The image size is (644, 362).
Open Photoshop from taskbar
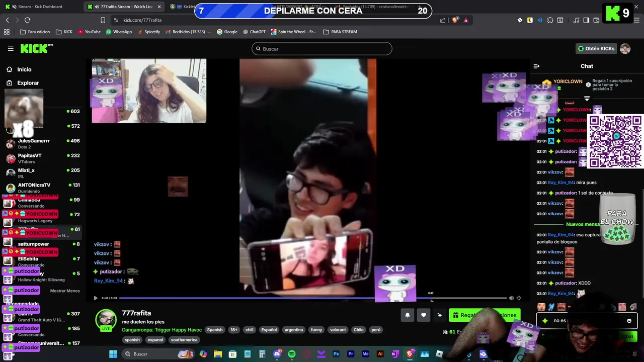[x=336, y=354]
